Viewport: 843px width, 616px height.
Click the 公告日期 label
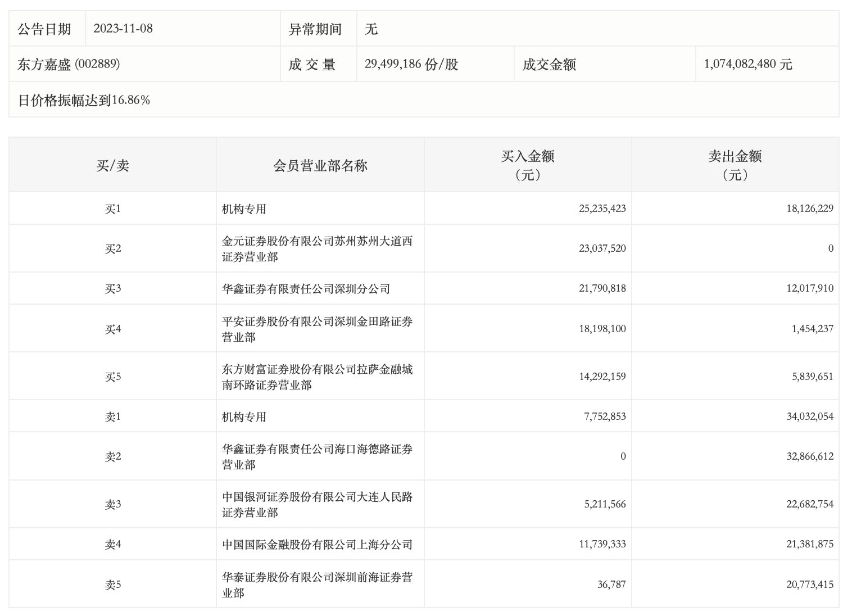coord(44,29)
